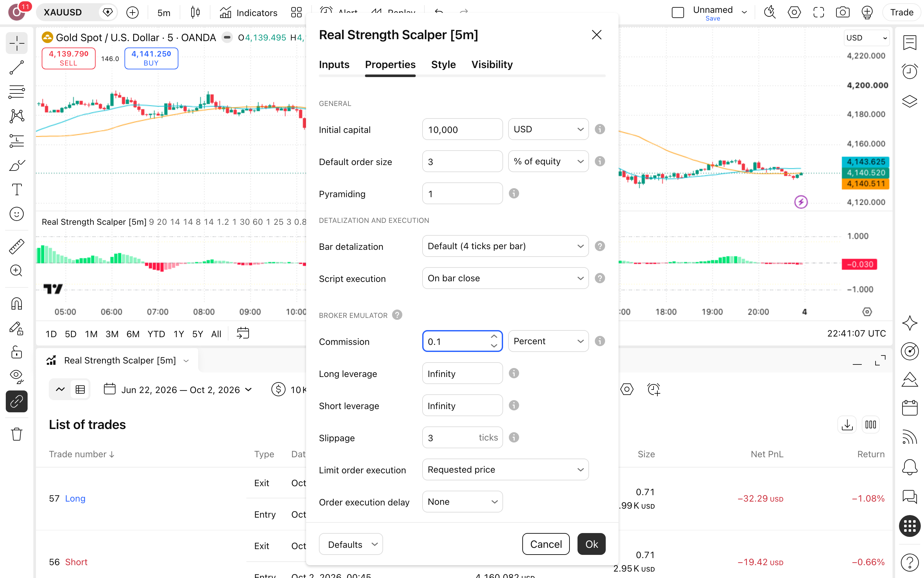Image resolution: width=924 pixels, height=578 pixels.
Task: Select the trend line drawing tool
Action: point(16,67)
